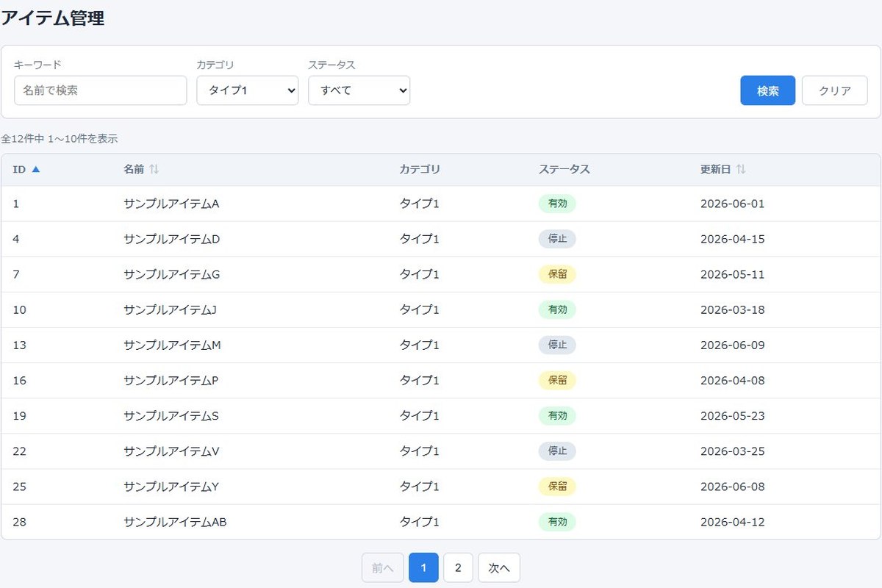This screenshot has height=588, width=882.
Task: Sort by 更新日 using its sort arrows
Action: [741, 169]
